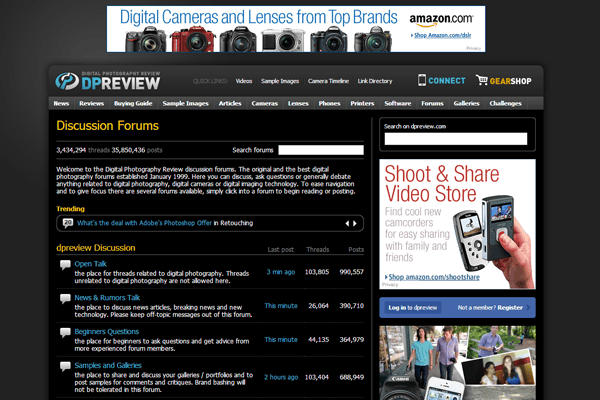Screen dimensions: 600x400
Task: Go to Sample Images in navigation bar
Action: click(x=185, y=103)
